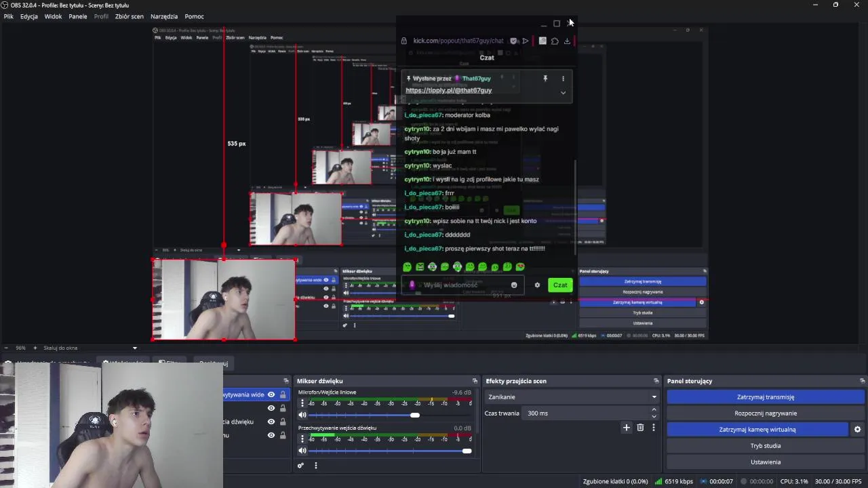Open Ustawienia from control panel
This screenshot has width=868, height=488.
coord(766,462)
